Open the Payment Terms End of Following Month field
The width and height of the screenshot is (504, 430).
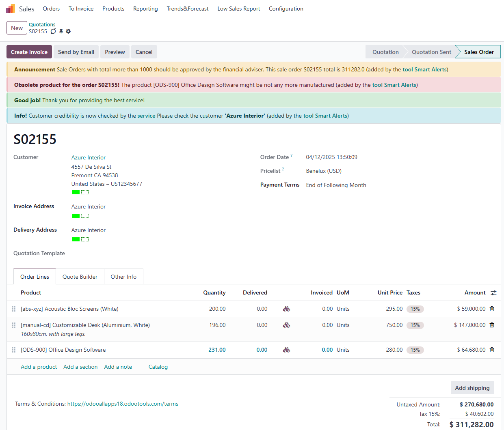[x=336, y=185]
